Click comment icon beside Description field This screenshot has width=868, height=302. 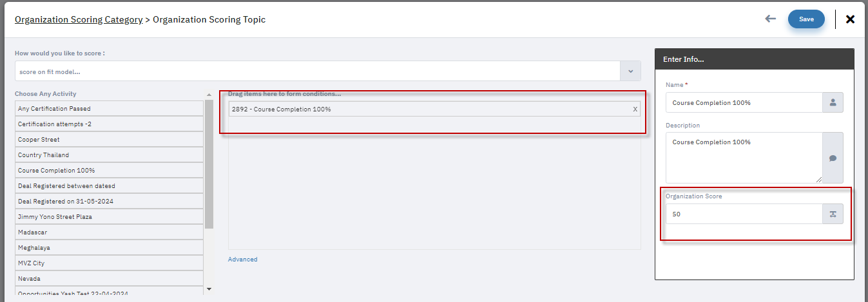point(833,158)
